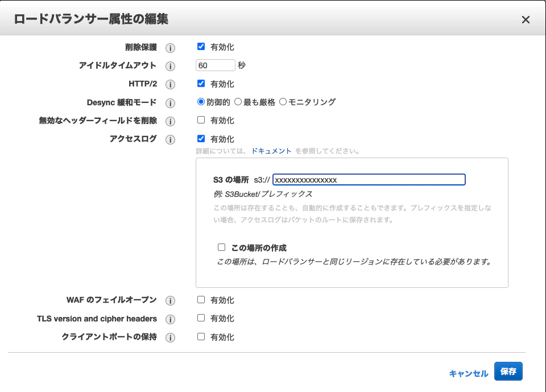
Task: Click info icon for クライアントポートの保持
Action: point(170,337)
